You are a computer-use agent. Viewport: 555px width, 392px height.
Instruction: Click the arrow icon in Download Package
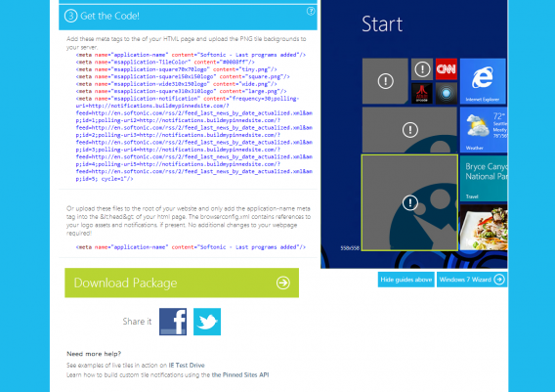click(283, 283)
